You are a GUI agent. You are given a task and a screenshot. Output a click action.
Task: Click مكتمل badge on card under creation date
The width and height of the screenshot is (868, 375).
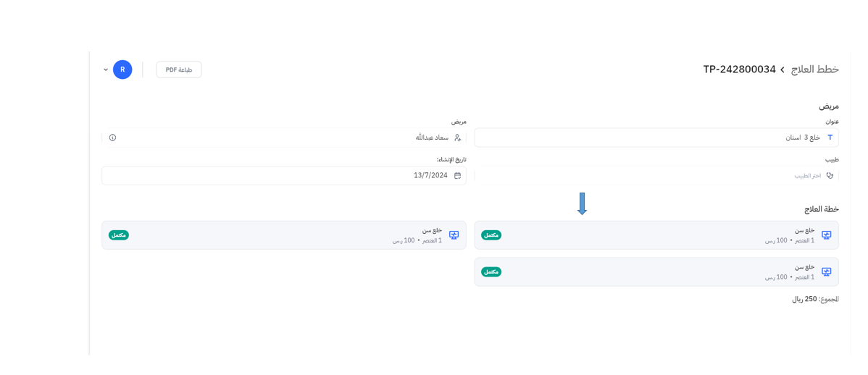coord(119,235)
